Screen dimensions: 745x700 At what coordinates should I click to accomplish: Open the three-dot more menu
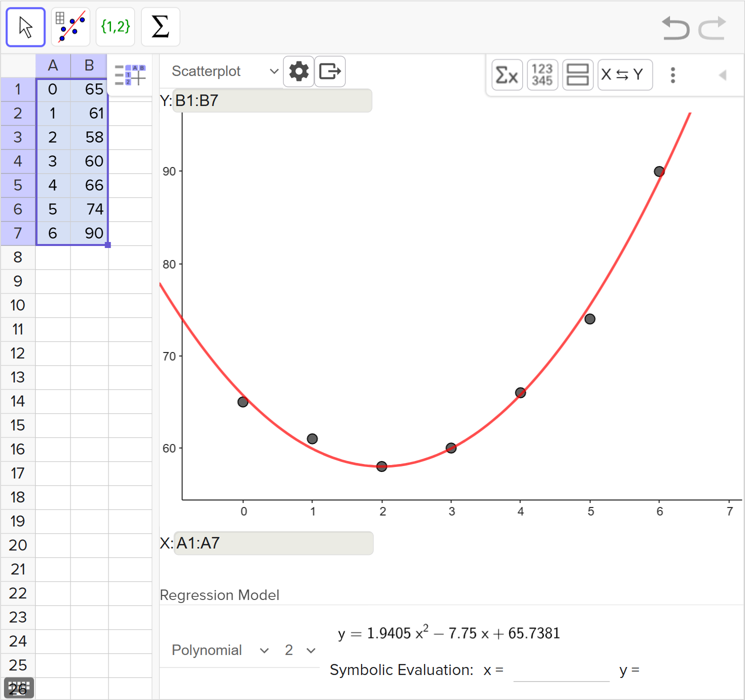click(673, 75)
